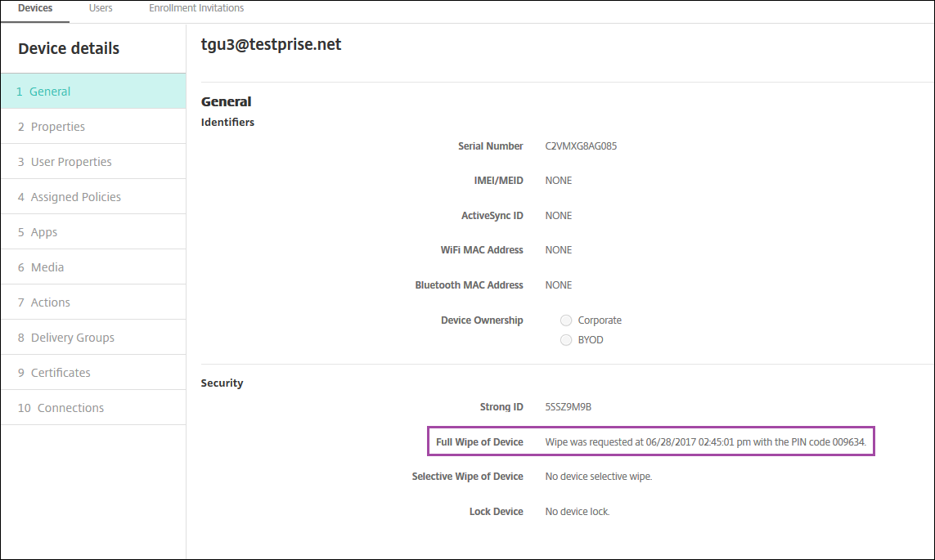
Task: Open the Actions section
Action: [x=50, y=302]
